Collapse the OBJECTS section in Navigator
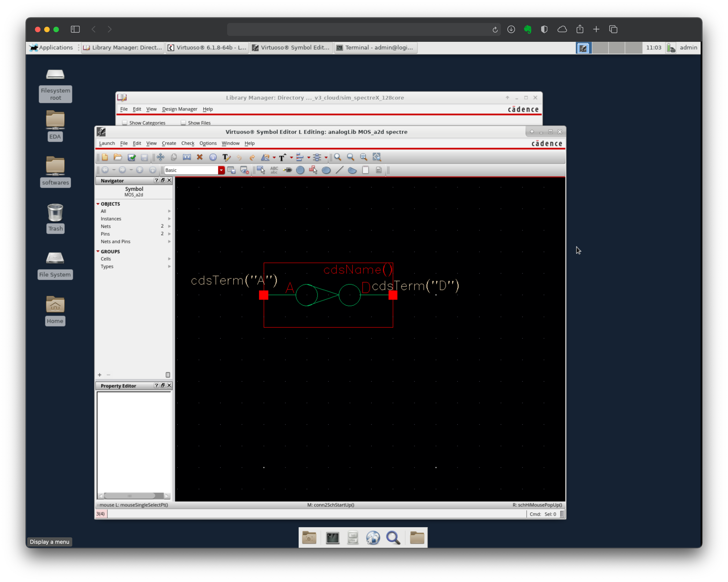The image size is (728, 582). [x=98, y=204]
